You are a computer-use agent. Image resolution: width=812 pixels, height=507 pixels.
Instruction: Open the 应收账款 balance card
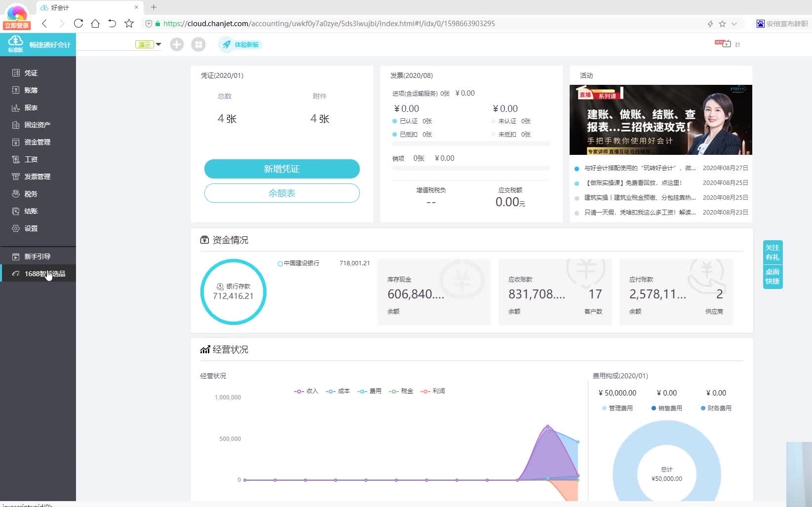click(555, 292)
